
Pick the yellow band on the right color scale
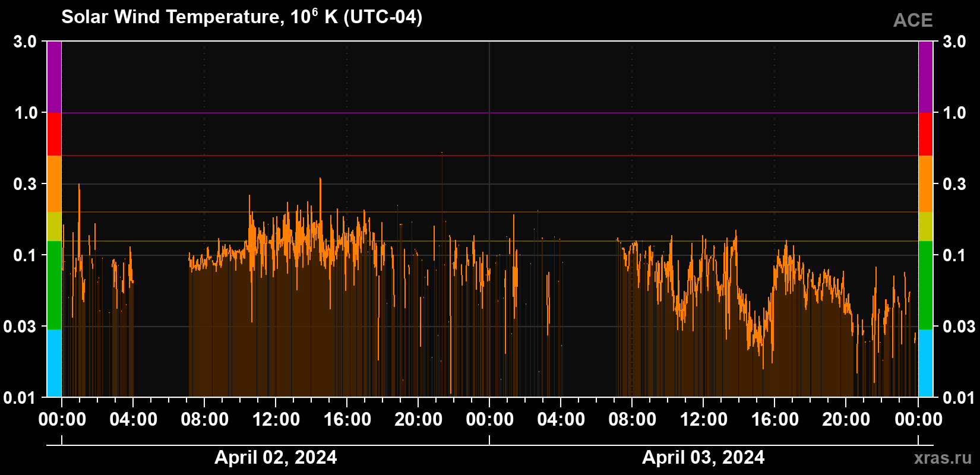[925, 226]
